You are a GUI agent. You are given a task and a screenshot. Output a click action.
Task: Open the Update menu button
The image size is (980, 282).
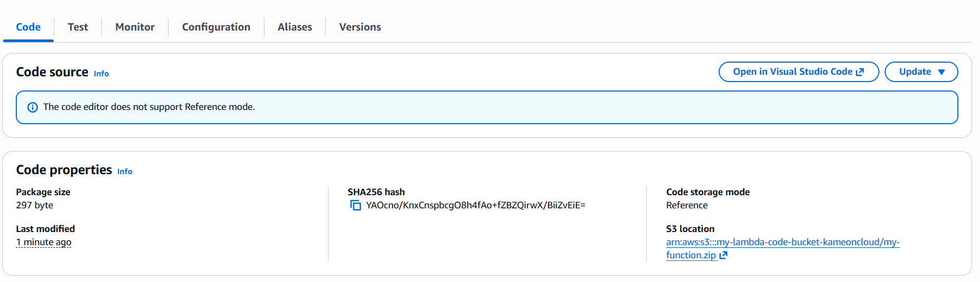(x=921, y=72)
